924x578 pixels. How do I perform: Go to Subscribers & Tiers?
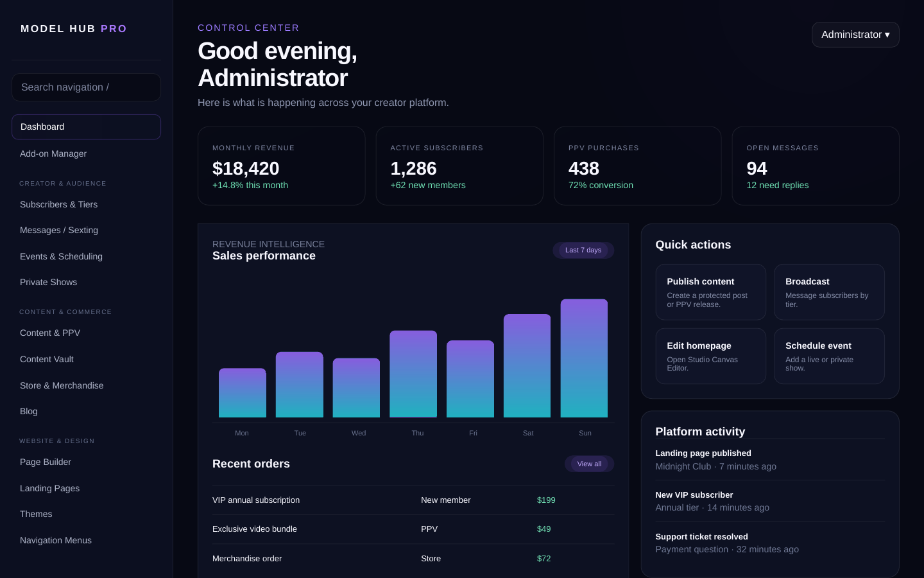click(86, 204)
